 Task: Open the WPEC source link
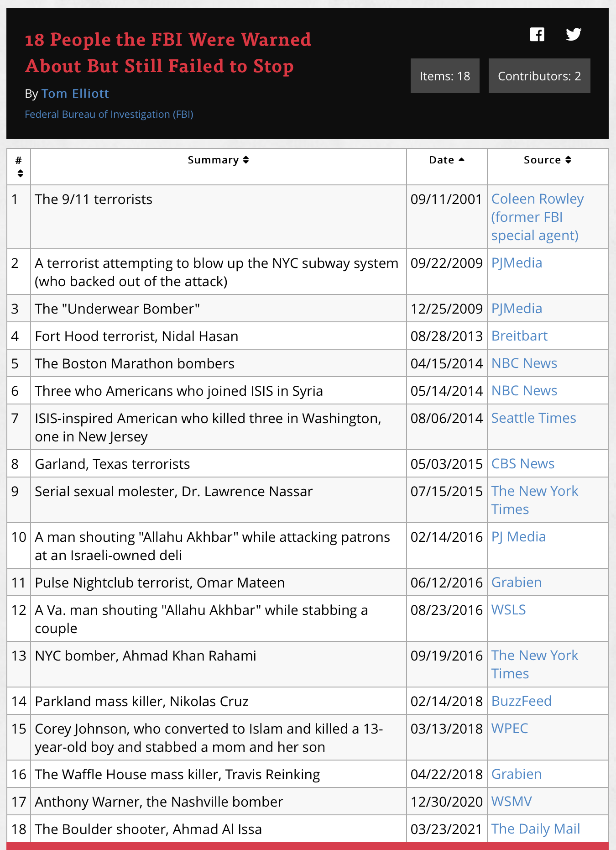coord(510,729)
